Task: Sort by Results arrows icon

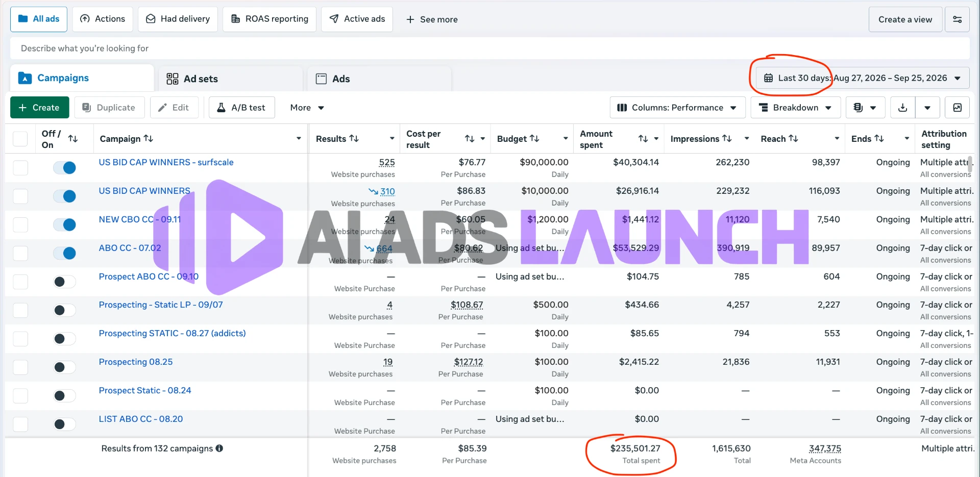Action: tap(354, 139)
